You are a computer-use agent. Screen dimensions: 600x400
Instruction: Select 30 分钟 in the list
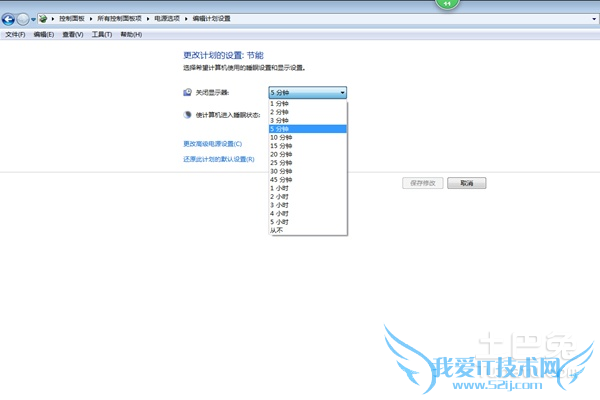pyautogui.click(x=308, y=171)
